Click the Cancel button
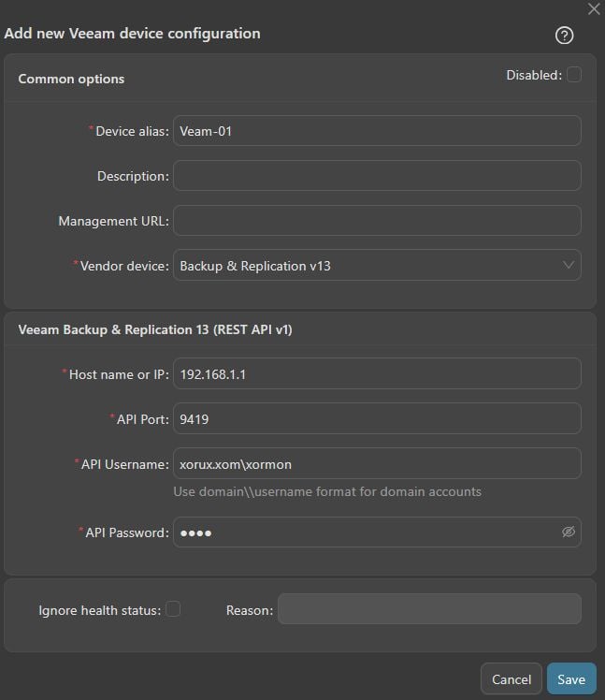The height and width of the screenshot is (700, 605). click(511, 678)
